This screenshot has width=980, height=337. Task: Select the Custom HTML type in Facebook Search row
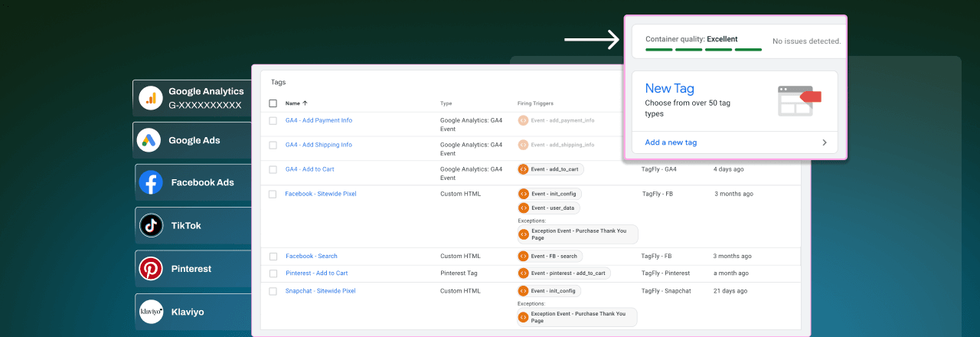point(460,256)
